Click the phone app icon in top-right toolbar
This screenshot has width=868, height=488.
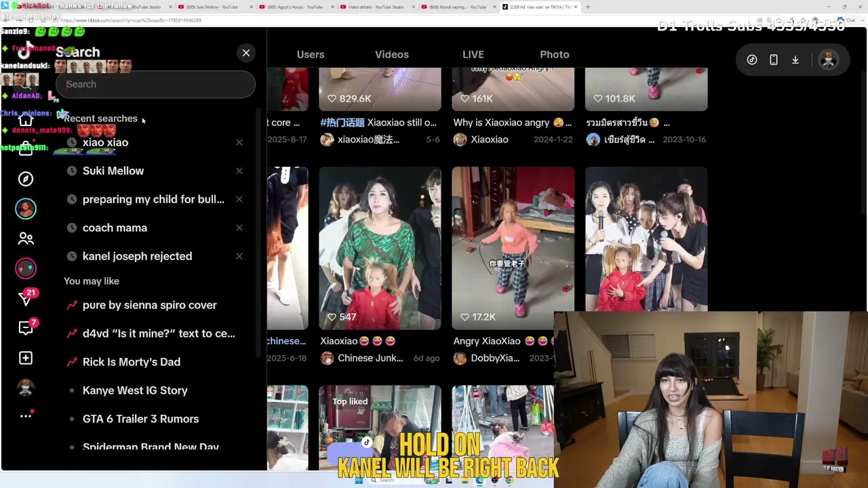click(x=774, y=60)
